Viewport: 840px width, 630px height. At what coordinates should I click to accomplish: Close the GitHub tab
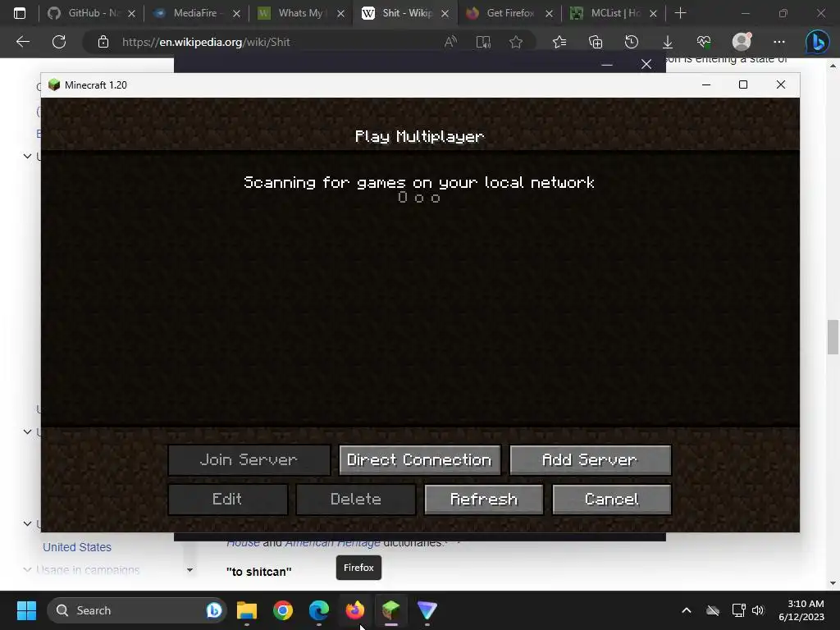pos(132,13)
